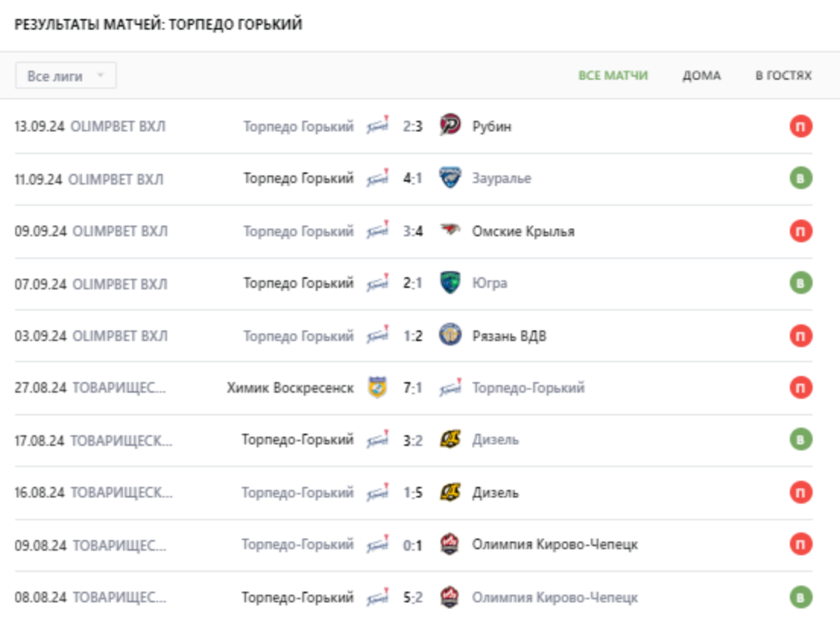This screenshot has width=840, height=635.
Task: Open the Омские Крылья team link
Action: [523, 231]
